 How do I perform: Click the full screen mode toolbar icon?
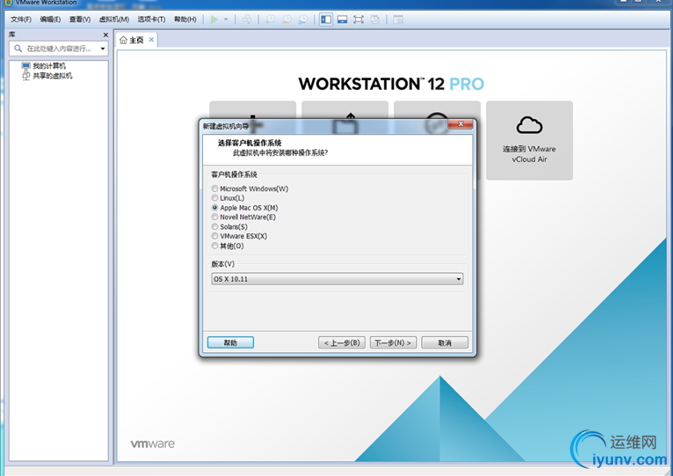pyautogui.click(x=358, y=19)
